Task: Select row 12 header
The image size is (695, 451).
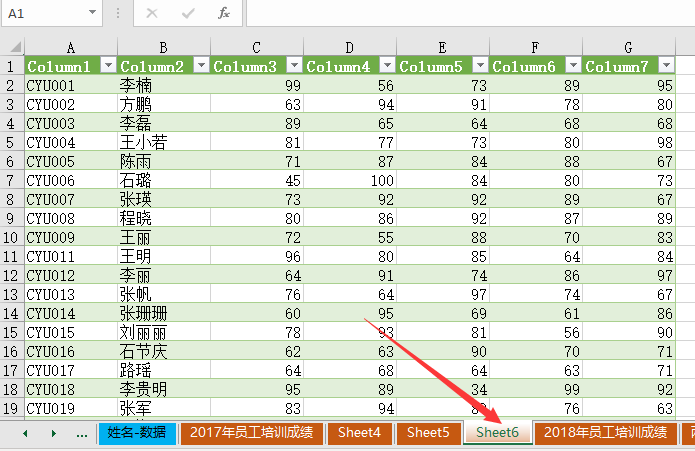Action: 12,276
